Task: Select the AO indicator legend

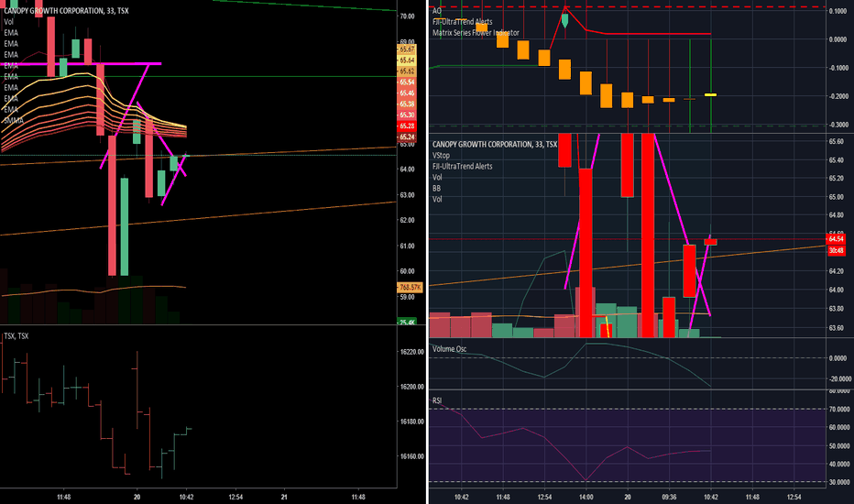Action: (437, 11)
